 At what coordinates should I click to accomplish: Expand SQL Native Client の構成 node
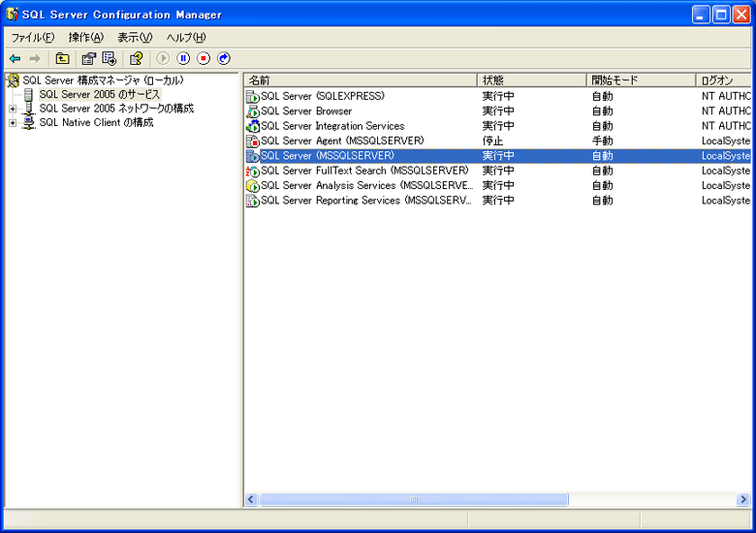(x=13, y=123)
